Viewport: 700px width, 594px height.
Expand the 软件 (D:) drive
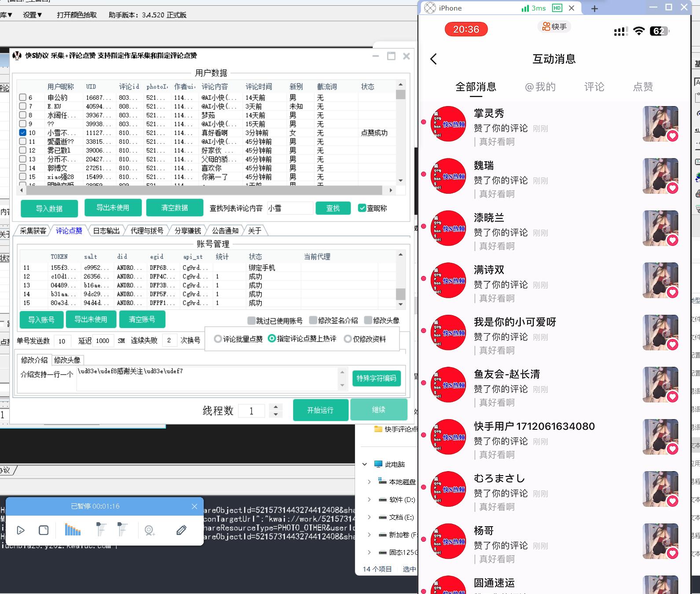pos(369,499)
